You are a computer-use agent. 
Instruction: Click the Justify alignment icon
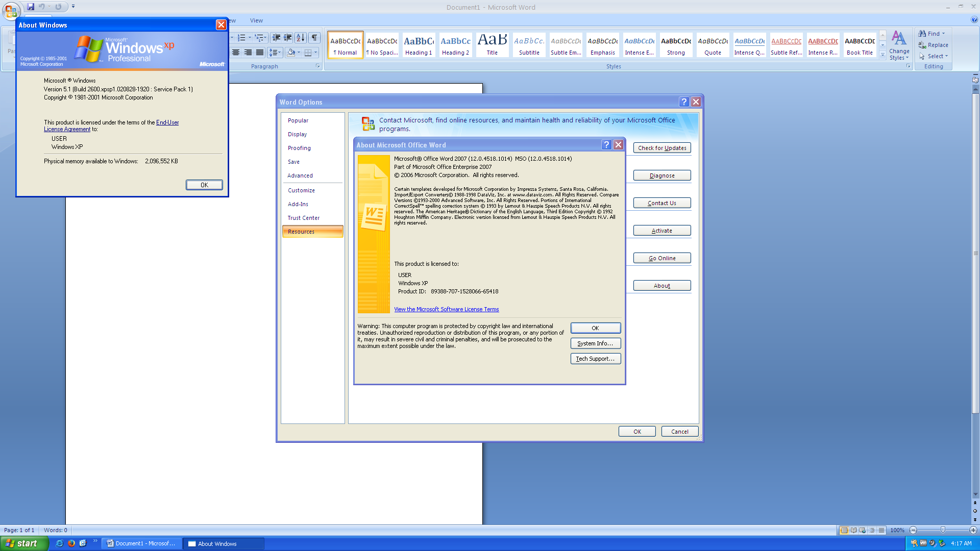pos(260,53)
